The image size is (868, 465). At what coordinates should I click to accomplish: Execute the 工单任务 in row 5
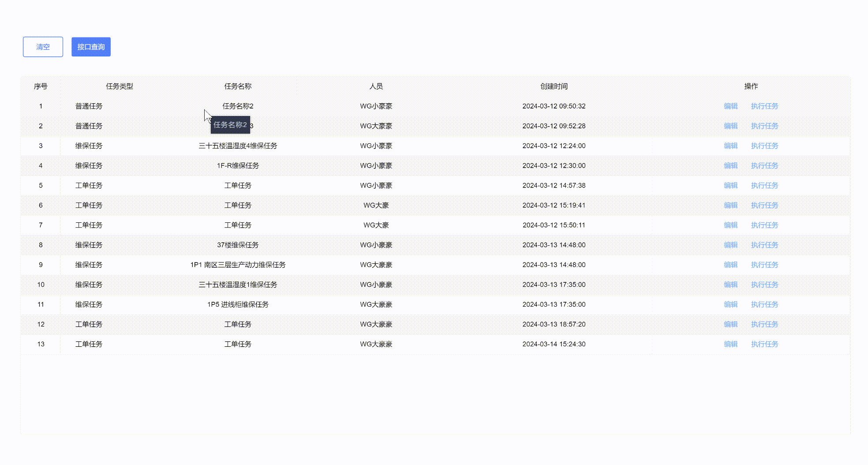[x=764, y=185]
